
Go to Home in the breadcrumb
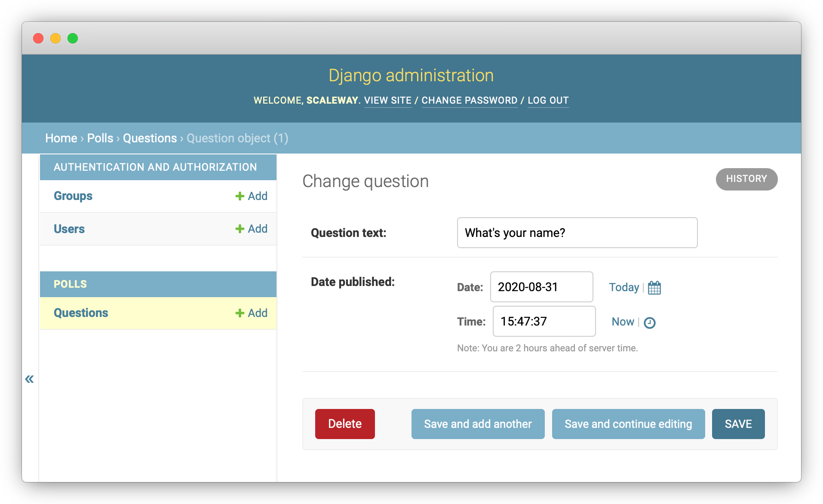tap(61, 138)
